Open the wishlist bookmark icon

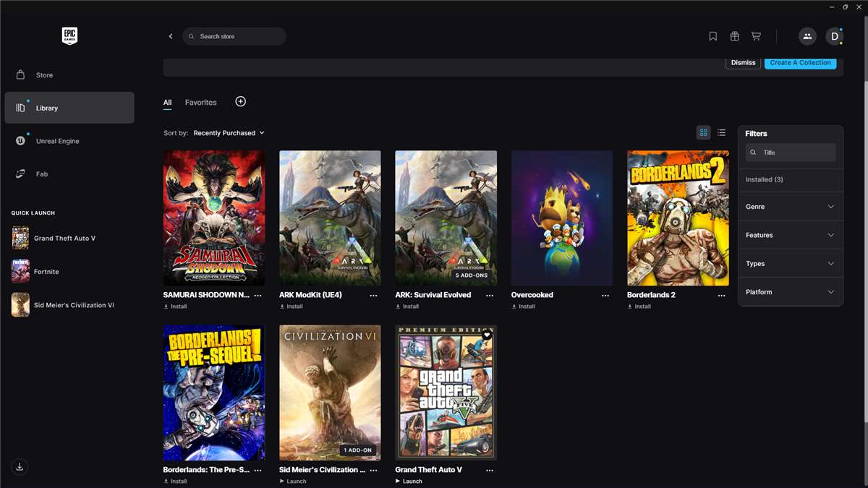pyautogui.click(x=712, y=36)
